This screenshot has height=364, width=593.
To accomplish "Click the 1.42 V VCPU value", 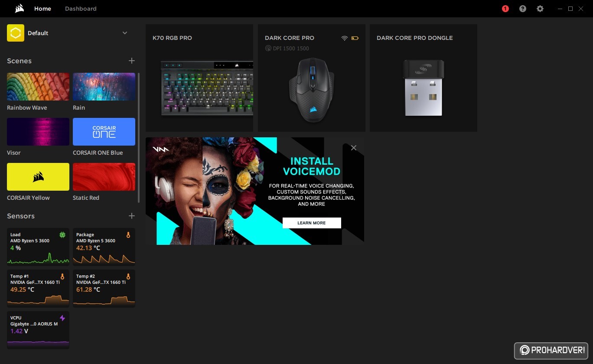I will [20, 331].
